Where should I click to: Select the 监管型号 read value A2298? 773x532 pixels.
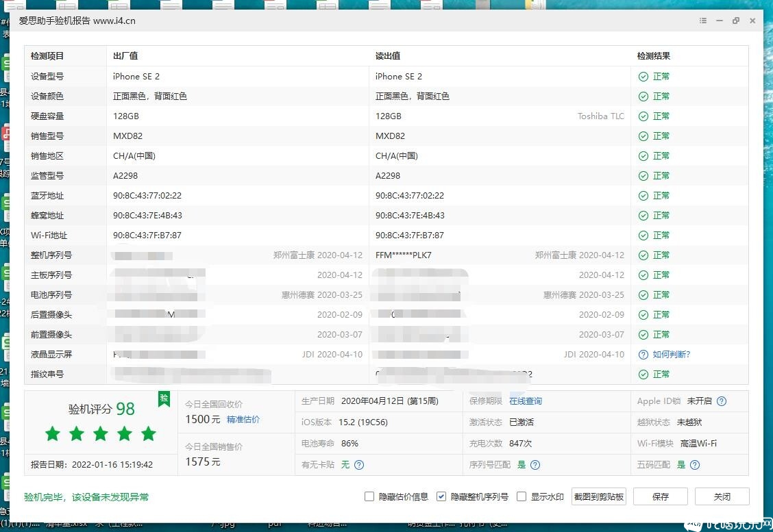tap(388, 176)
